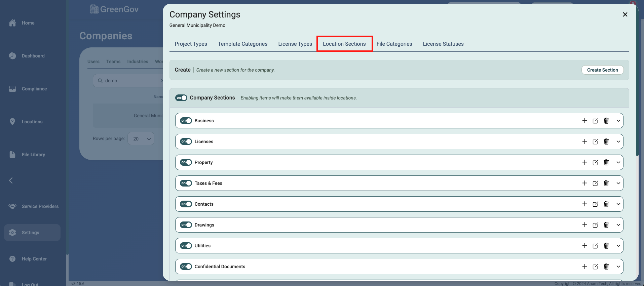Expand the Licenses section chevron

click(x=618, y=141)
